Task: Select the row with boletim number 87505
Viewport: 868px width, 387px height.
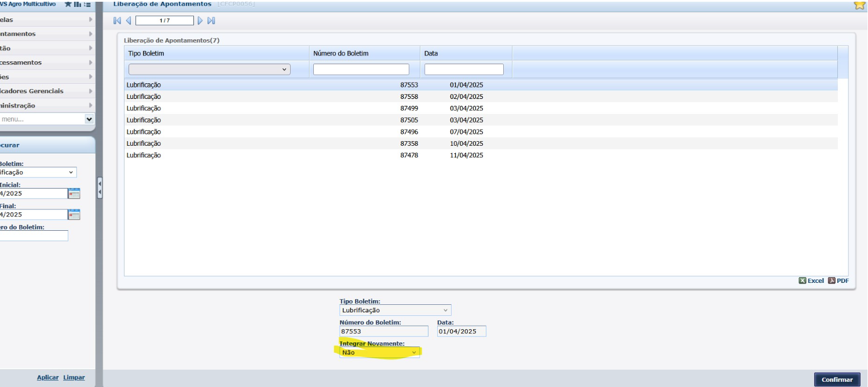Action: (x=409, y=120)
